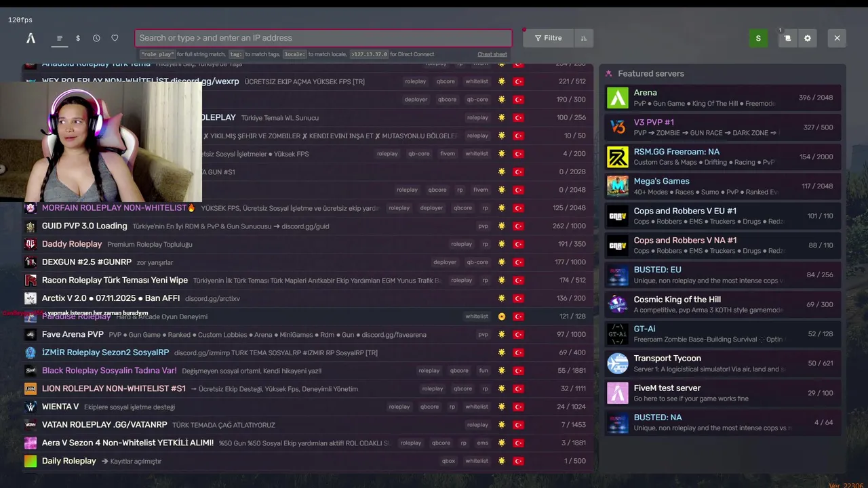
Task: Open the sort order dropdown
Action: (x=583, y=38)
